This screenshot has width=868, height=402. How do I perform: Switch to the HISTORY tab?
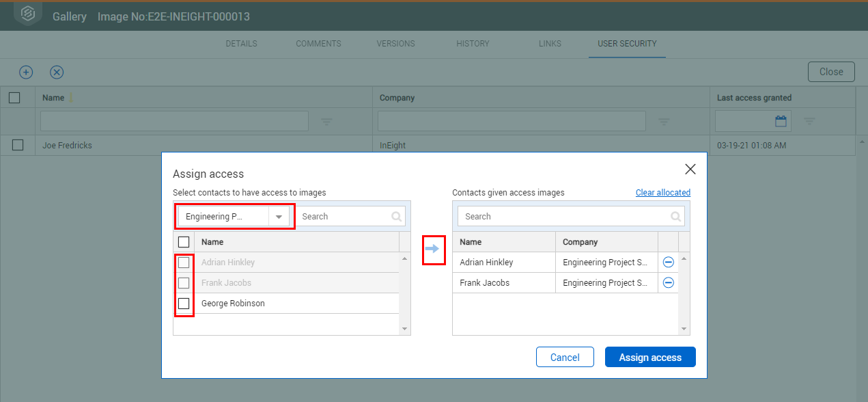click(473, 43)
